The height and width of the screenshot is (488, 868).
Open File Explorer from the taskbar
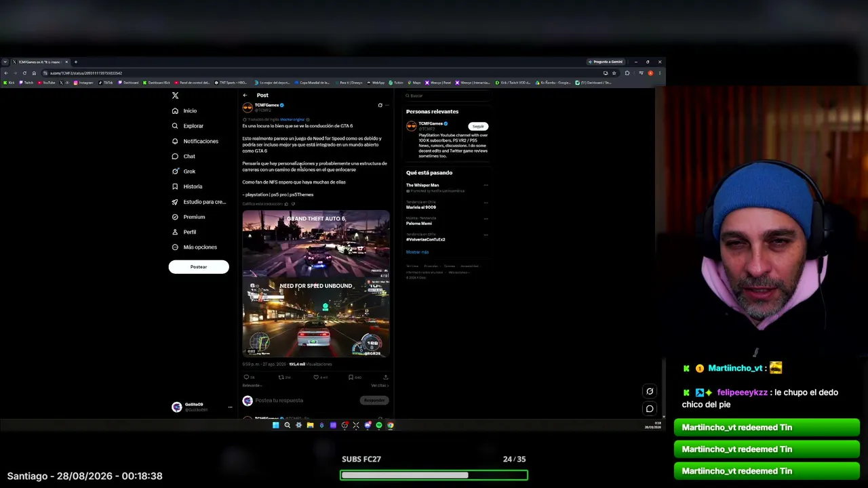[310, 426]
